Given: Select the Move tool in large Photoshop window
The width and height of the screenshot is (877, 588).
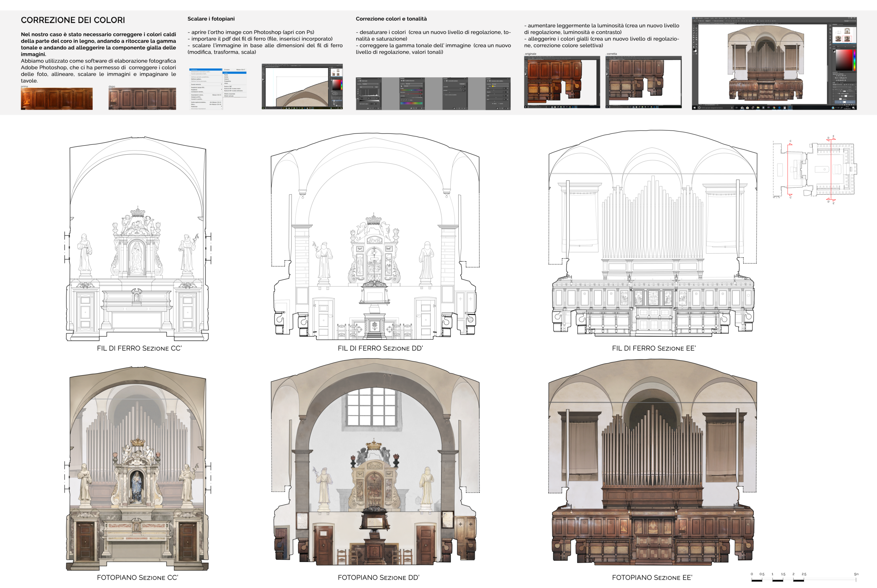Looking at the screenshot, I should point(697,26).
